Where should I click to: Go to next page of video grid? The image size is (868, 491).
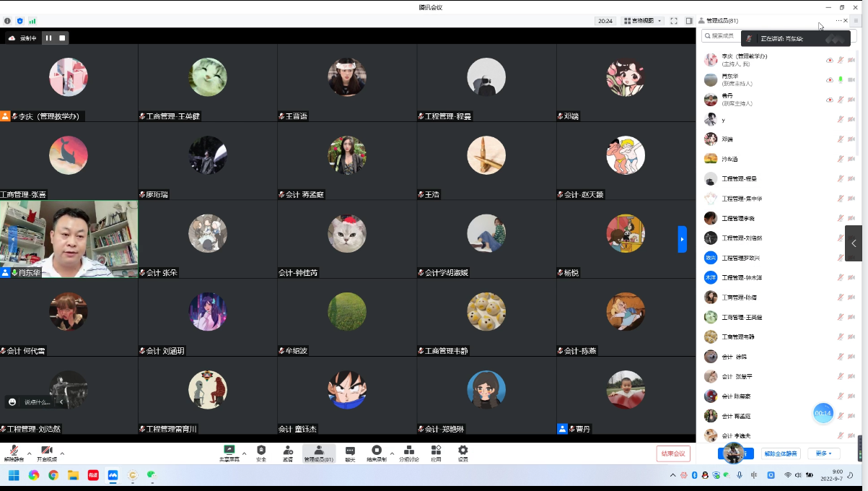coord(682,239)
